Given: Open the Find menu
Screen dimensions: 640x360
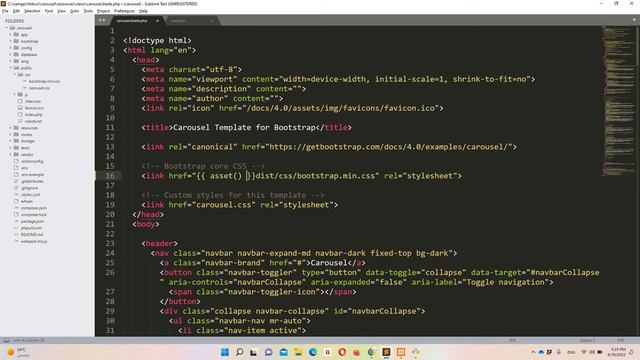Looking at the screenshot, I should (x=49, y=11).
